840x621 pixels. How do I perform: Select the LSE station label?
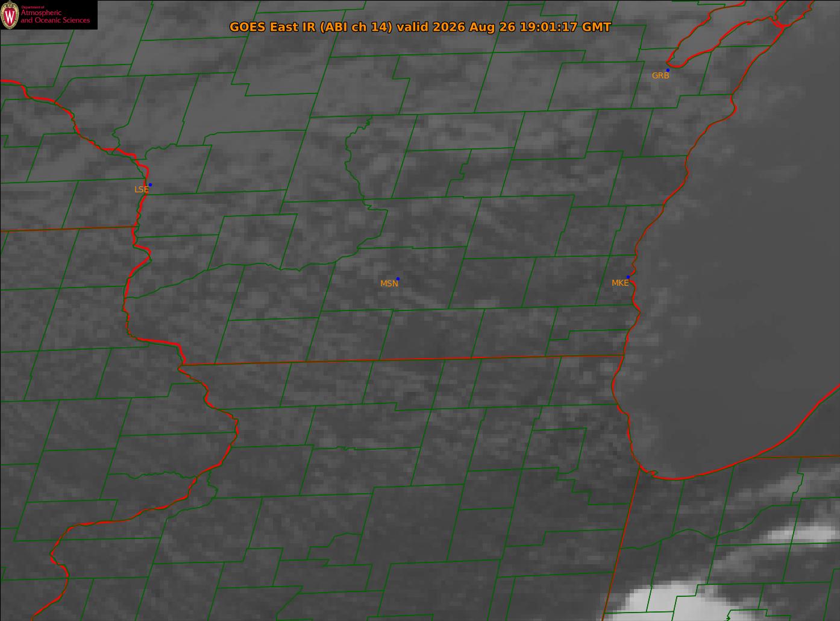pos(141,189)
